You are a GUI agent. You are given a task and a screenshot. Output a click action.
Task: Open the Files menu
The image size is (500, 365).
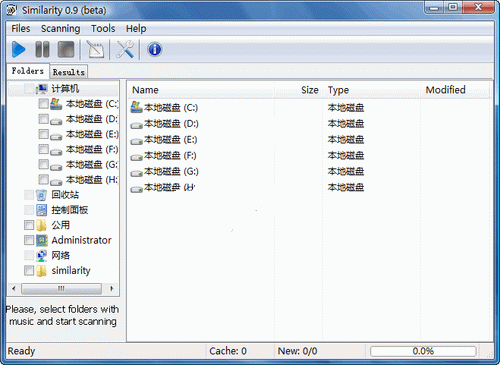[x=21, y=29]
